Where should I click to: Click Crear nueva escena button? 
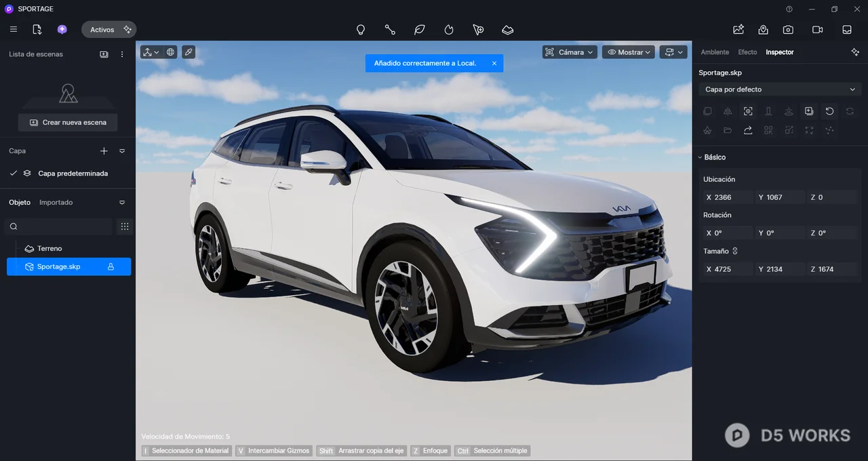tap(68, 122)
